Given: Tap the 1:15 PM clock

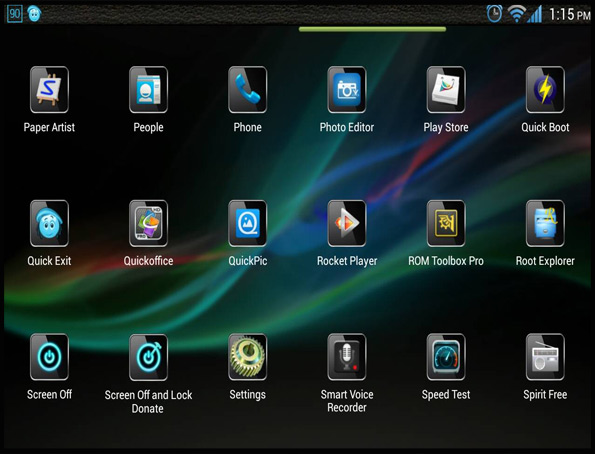Looking at the screenshot, I should coord(570,15).
